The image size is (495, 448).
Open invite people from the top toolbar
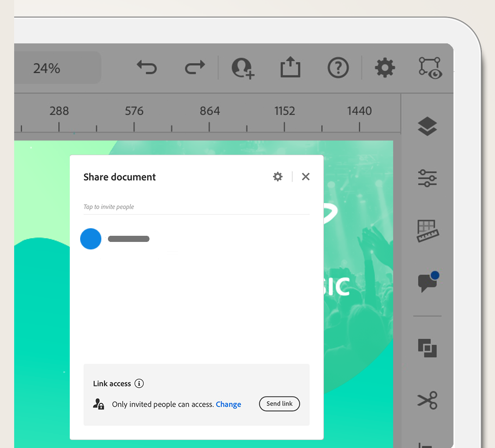tap(243, 67)
